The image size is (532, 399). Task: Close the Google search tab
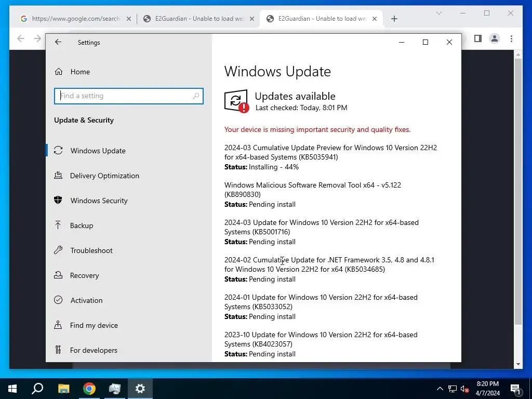tap(129, 19)
